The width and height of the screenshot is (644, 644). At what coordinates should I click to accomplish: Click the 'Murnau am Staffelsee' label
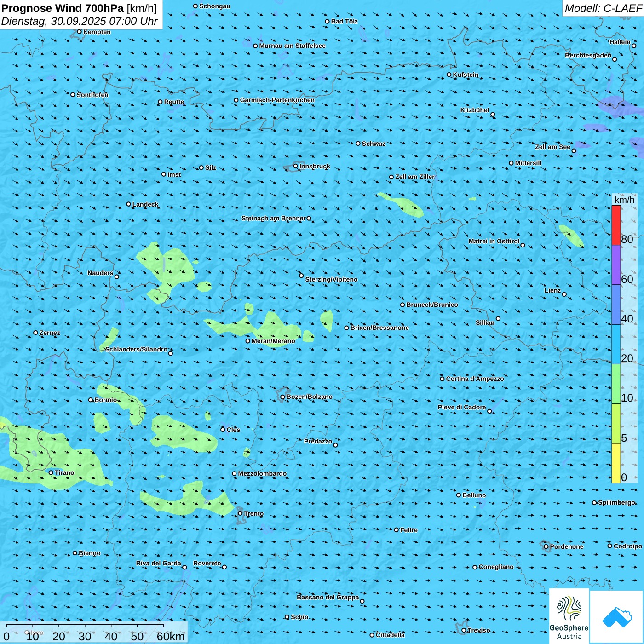point(292,46)
